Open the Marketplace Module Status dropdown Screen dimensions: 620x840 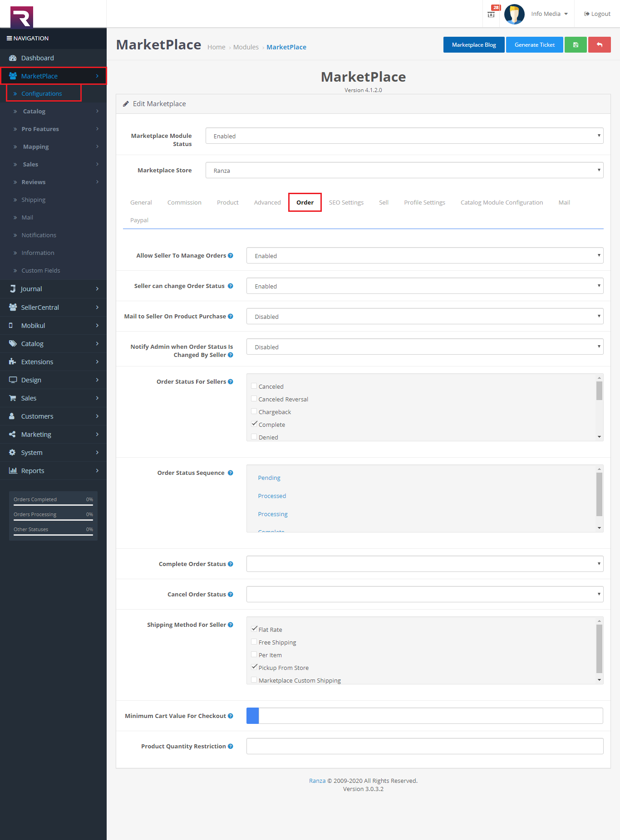404,136
